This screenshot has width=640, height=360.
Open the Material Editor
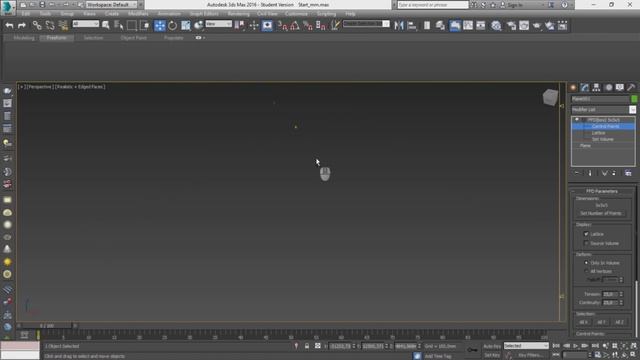pyautogui.click(x=496, y=25)
